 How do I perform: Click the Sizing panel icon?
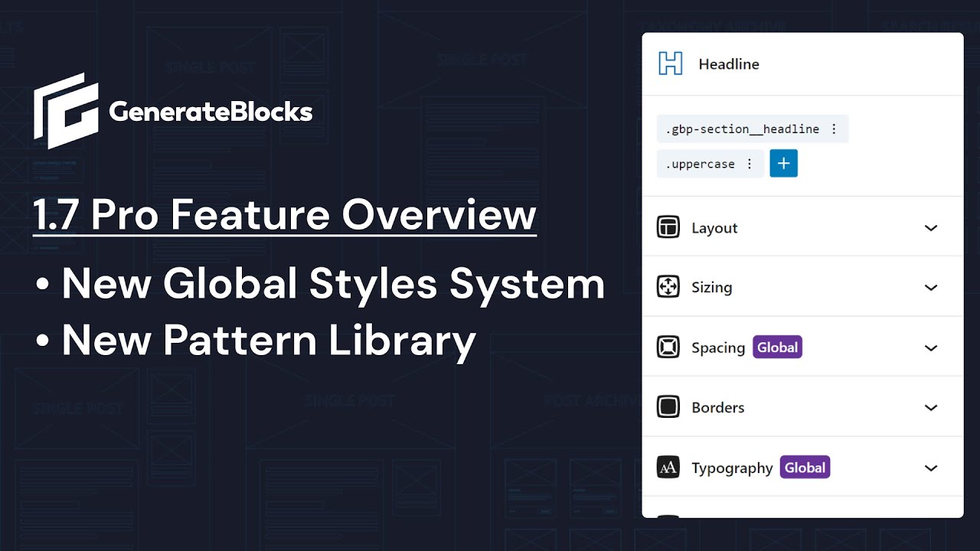[668, 287]
